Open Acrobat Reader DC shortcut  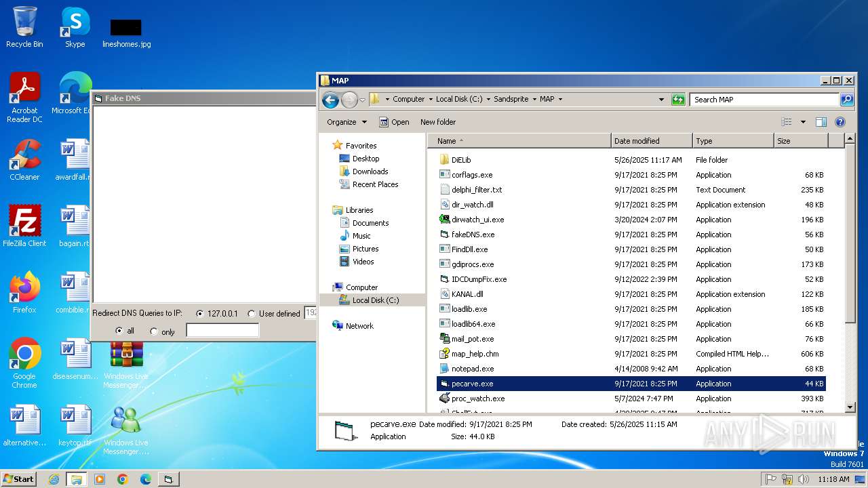tap(24, 97)
